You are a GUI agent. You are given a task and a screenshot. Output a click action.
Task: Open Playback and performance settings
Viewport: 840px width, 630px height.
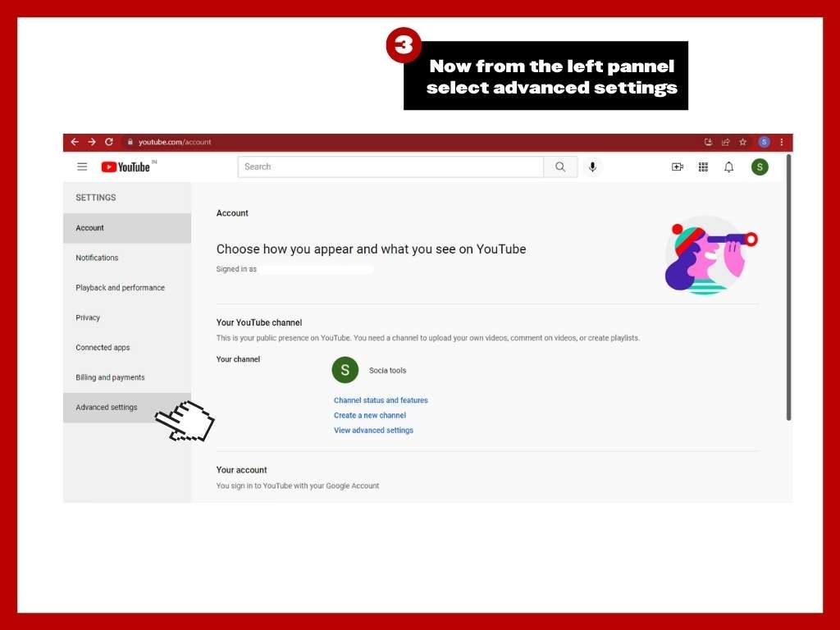[127, 288]
